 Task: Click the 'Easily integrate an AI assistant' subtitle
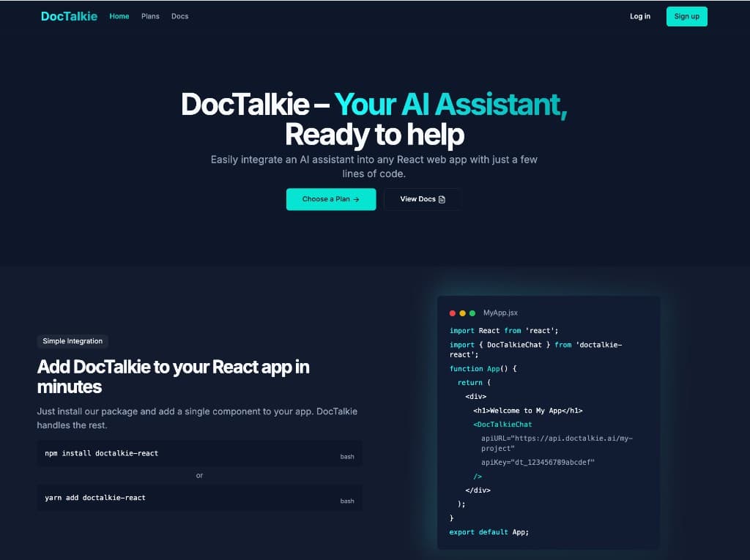tap(374, 166)
